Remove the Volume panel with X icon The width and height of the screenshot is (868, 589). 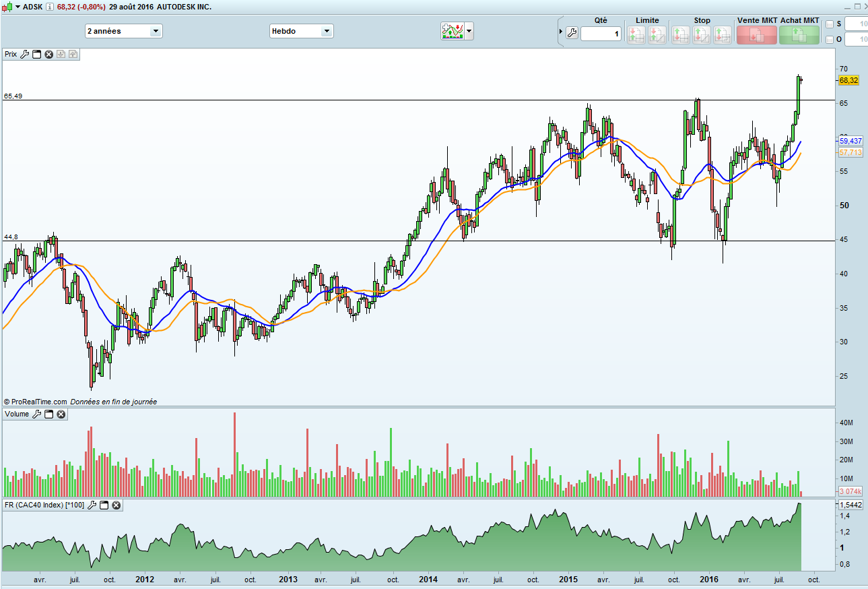[x=61, y=414]
